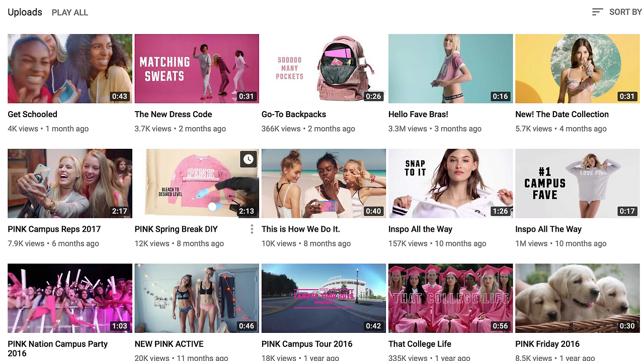Click PINK Nation Campus Party 2016 title
This screenshot has width=644, height=361.
pos(57,348)
